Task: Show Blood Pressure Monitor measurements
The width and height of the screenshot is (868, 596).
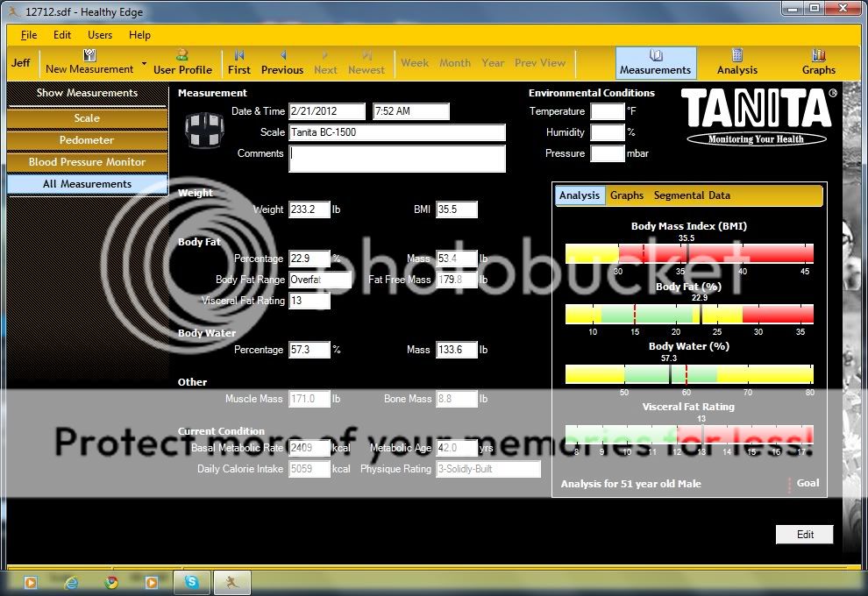Action: click(87, 162)
